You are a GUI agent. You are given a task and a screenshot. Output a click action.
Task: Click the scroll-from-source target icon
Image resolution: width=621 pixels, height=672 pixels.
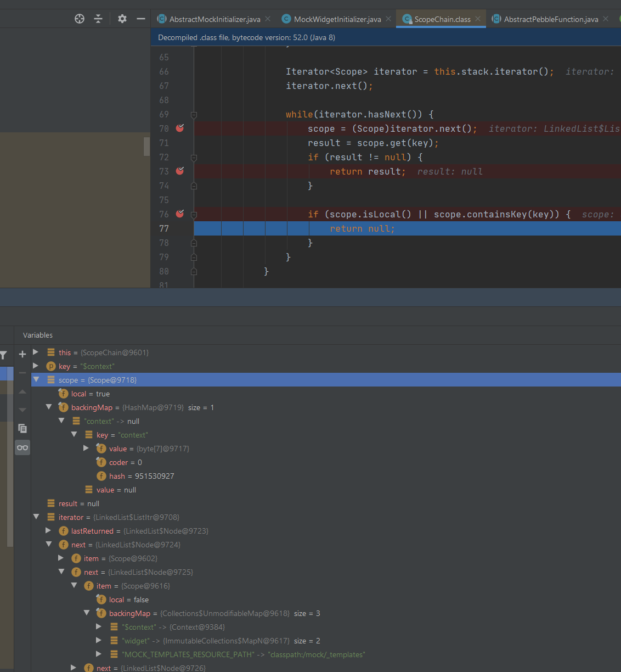pyautogui.click(x=80, y=19)
